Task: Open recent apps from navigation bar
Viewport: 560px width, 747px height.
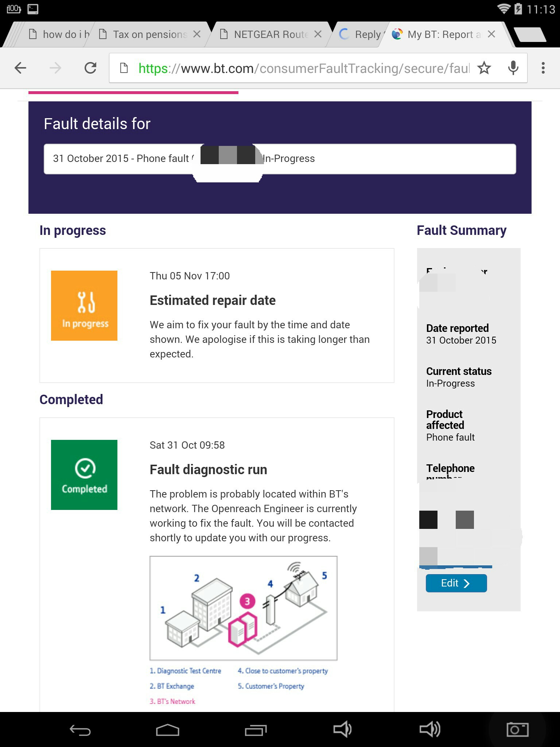Action: pyautogui.click(x=256, y=730)
